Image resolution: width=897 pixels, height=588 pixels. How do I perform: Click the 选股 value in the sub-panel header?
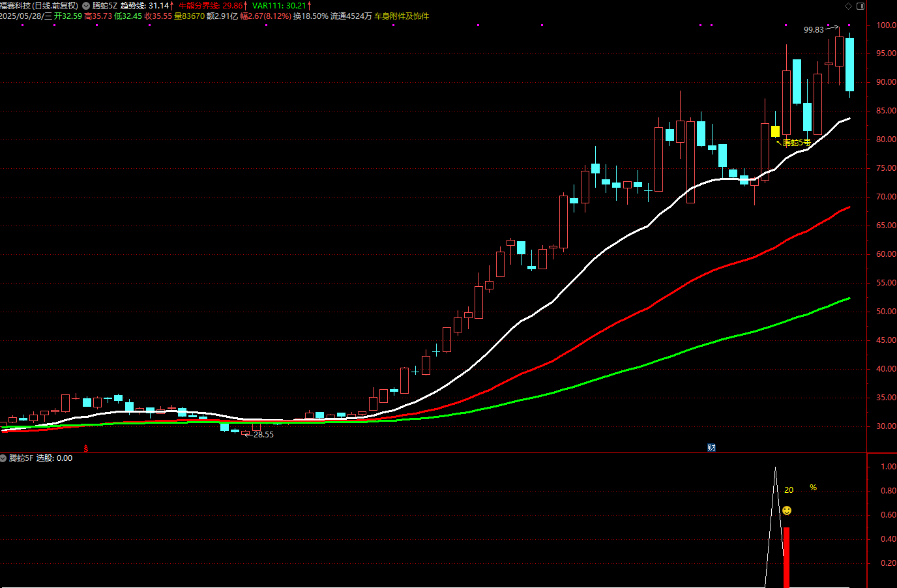click(54, 458)
